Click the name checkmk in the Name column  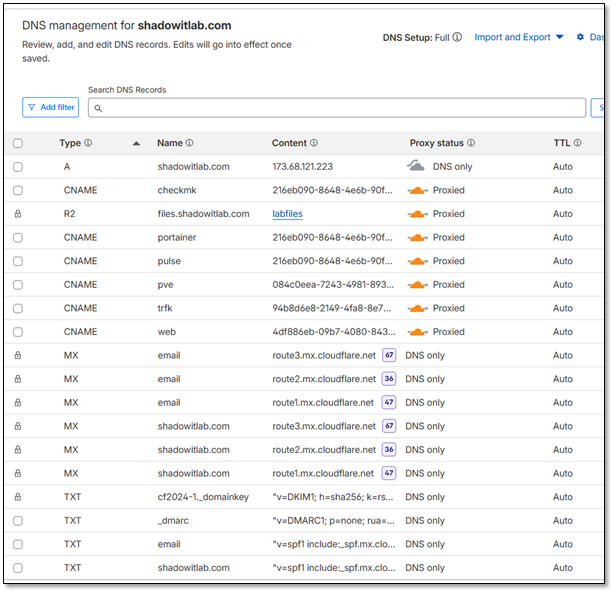pyautogui.click(x=177, y=190)
